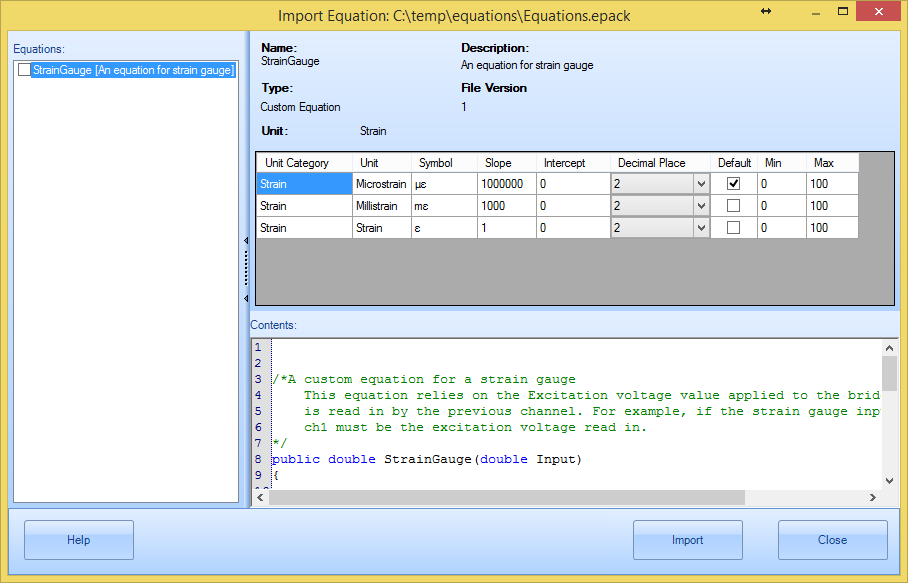This screenshot has width=908, height=583.
Task: Click line number 8 in the code view
Action: tap(257, 459)
